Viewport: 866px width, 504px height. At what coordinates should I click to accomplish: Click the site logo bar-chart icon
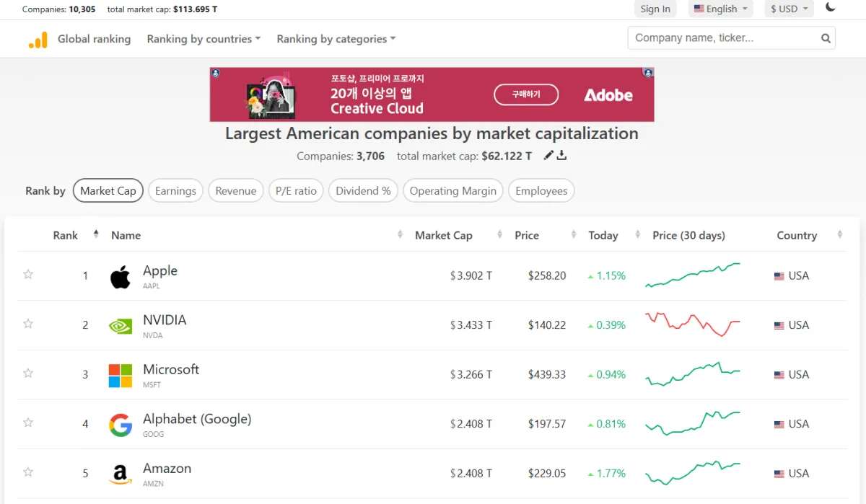point(38,40)
